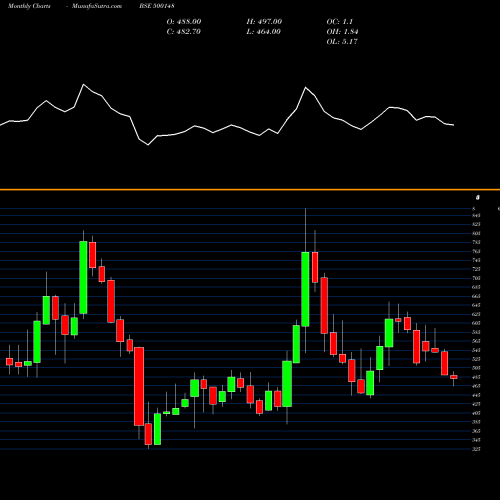Click the 685 price axis label
The image size is (500, 500).
click(x=476, y=287)
